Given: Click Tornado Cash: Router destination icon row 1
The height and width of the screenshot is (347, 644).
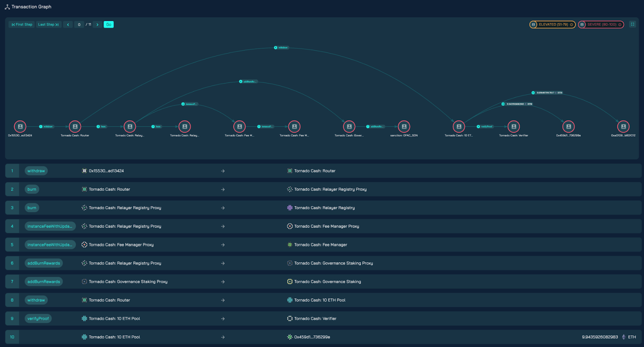Looking at the screenshot, I should pyautogui.click(x=290, y=171).
